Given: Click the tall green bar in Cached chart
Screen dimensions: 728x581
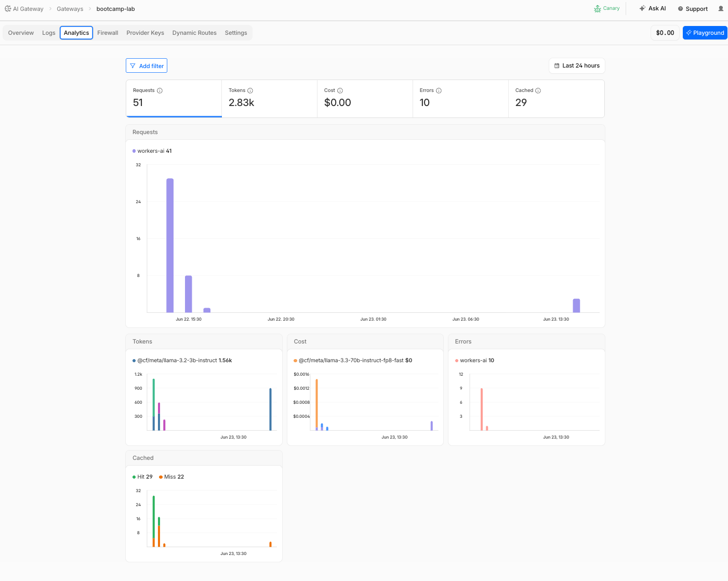Looking at the screenshot, I should (153, 517).
